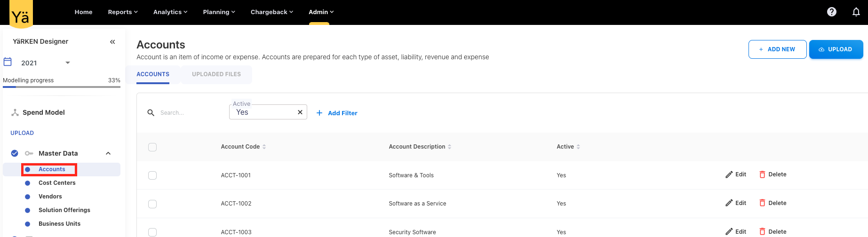The image size is (868, 237).
Task: Expand the Reports menu
Action: (x=122, y=12)
